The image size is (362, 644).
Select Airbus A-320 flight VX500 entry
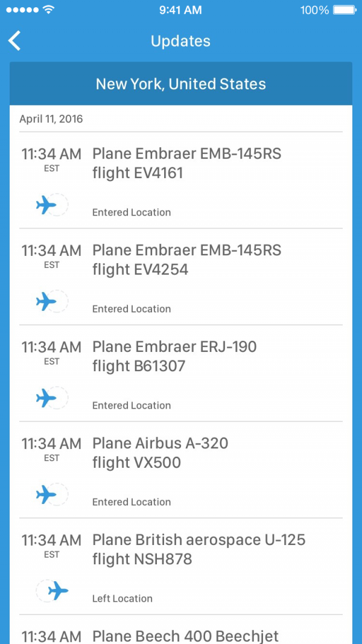(x=160, y=453)
